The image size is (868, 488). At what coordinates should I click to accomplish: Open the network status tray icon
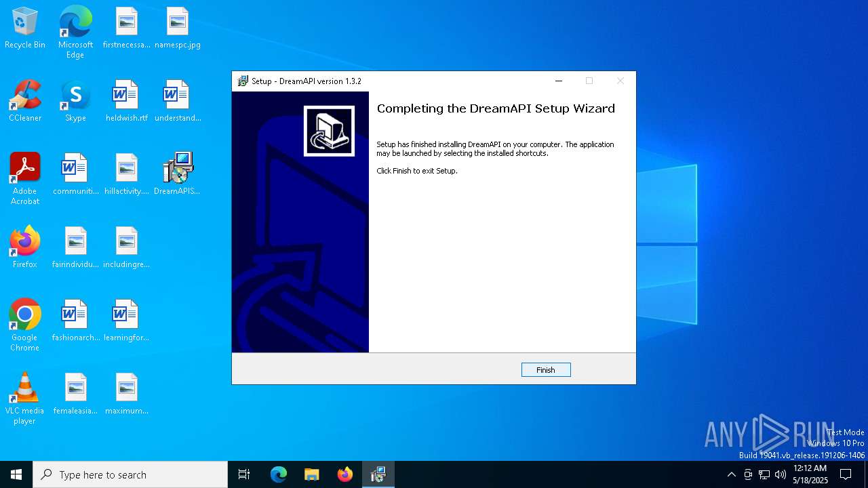point(764,474)
